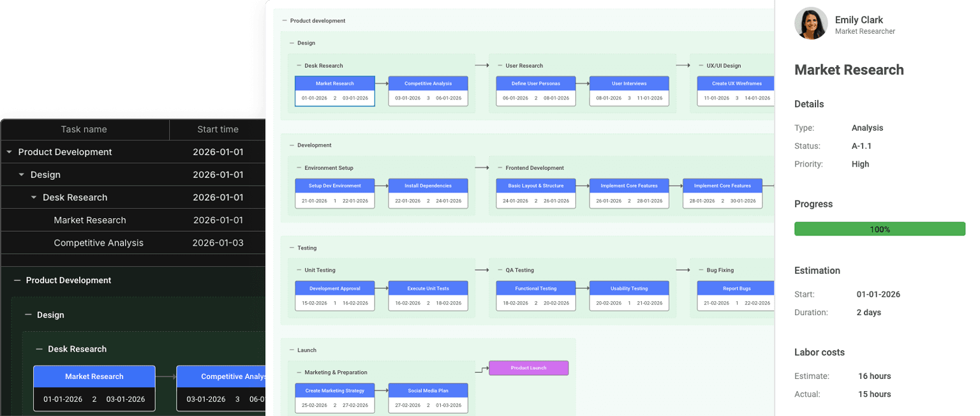980x416 pixels.
Task: Click the "Task name" column header
Action: point(84,130)
